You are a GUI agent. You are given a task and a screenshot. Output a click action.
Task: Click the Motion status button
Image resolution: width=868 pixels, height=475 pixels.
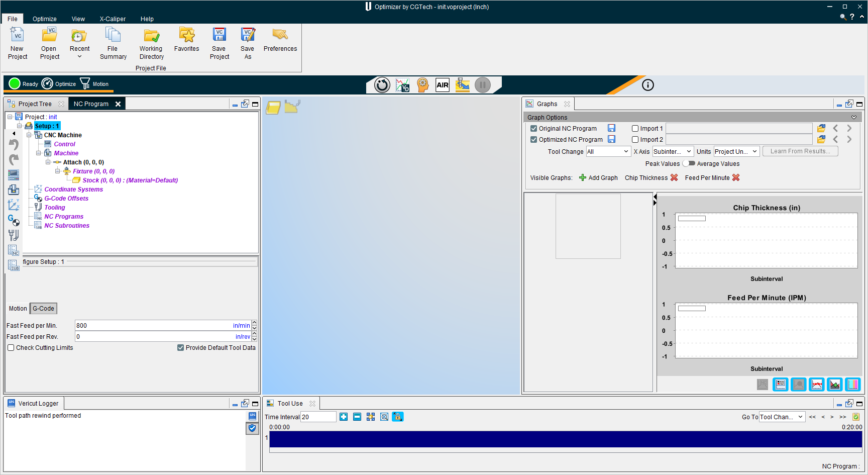pyautogui.click(x=94, y=84)
